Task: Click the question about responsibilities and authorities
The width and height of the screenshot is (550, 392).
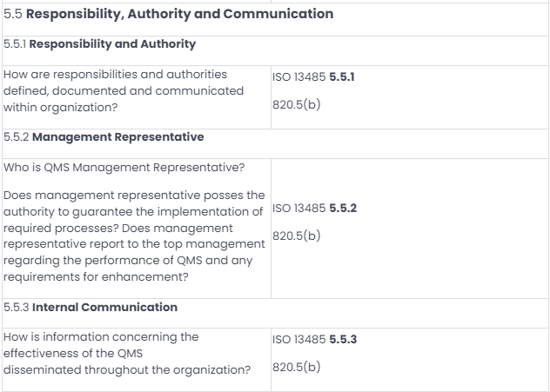Action: [124, 90]
